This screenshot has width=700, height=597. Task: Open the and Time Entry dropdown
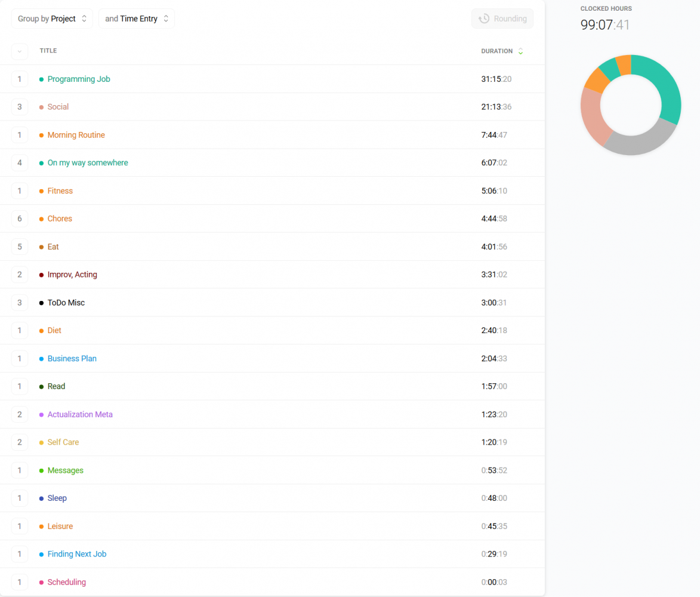(x=136, y=19)
